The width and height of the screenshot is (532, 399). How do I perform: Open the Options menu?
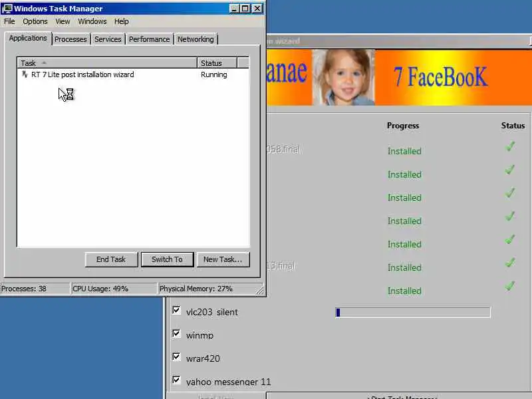tap(35, 21)
